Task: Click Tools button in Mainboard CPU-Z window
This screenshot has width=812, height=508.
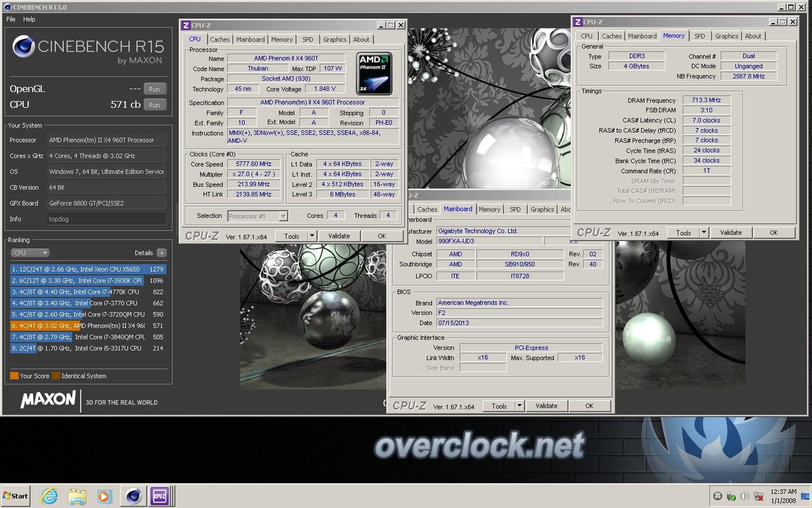Action: click(x=499, y=406)
